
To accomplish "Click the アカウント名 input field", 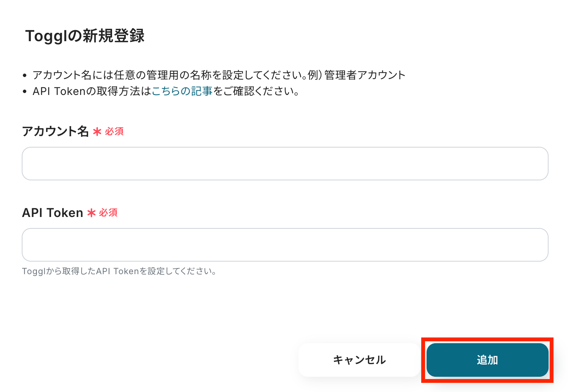I will coord(285,164).
